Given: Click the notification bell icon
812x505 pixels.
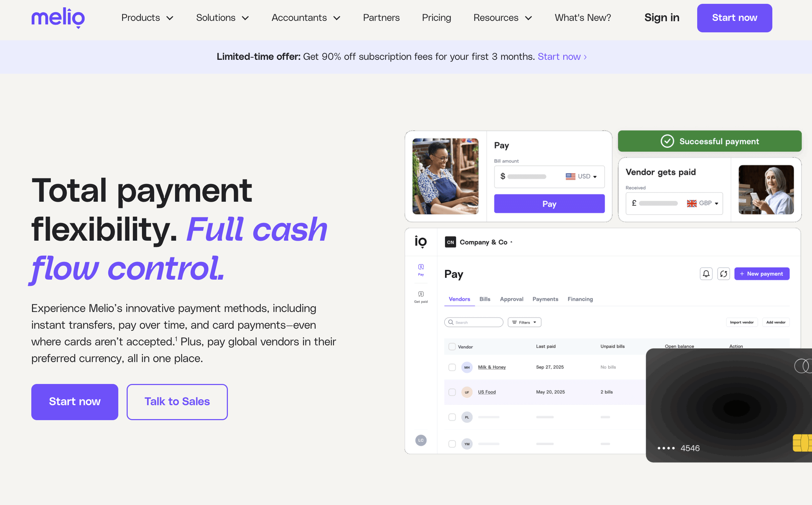Looking at the screenshot, I should (x=706, y=274).
